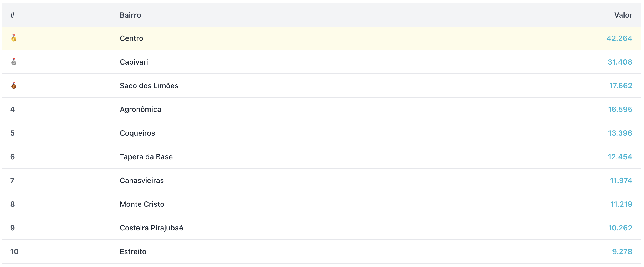Click the value 42.264 for Centro
Image resolution: width=644 pixels, height=267 pixels.
tap(619, 38)
